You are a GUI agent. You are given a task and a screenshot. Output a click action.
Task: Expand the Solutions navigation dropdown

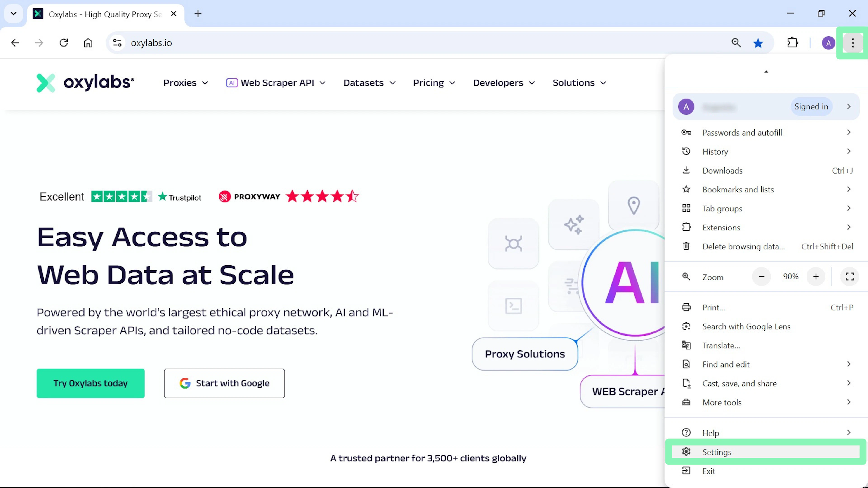coord(579,83)
